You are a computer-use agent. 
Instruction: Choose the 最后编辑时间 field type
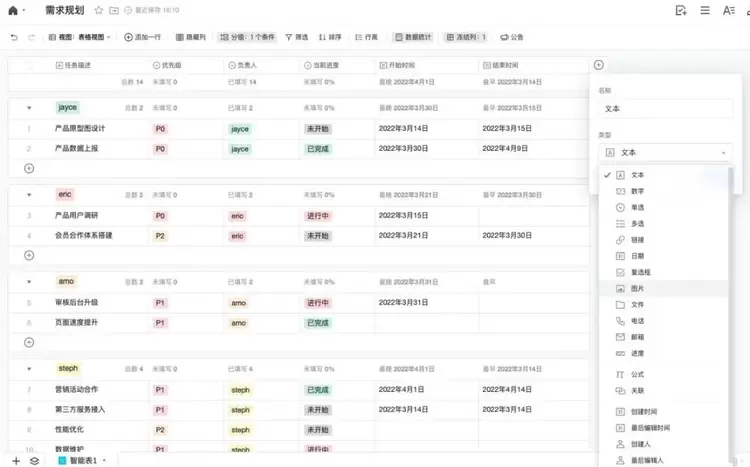point(664,428)
